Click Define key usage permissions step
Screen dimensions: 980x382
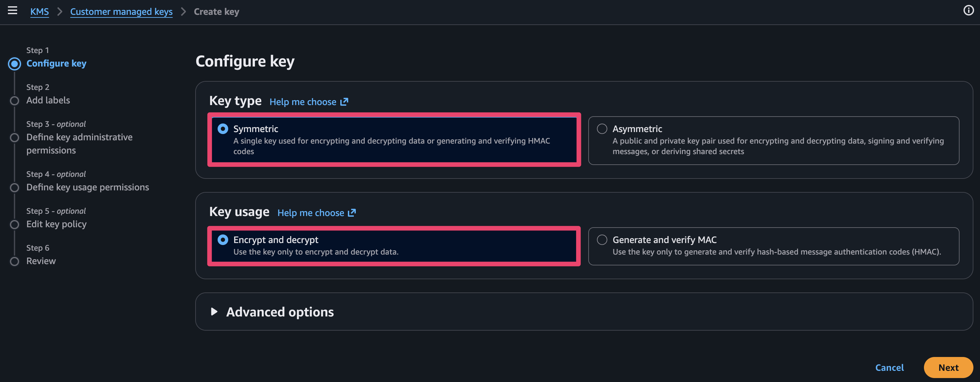pyautogui.click(x=87, y=187)
